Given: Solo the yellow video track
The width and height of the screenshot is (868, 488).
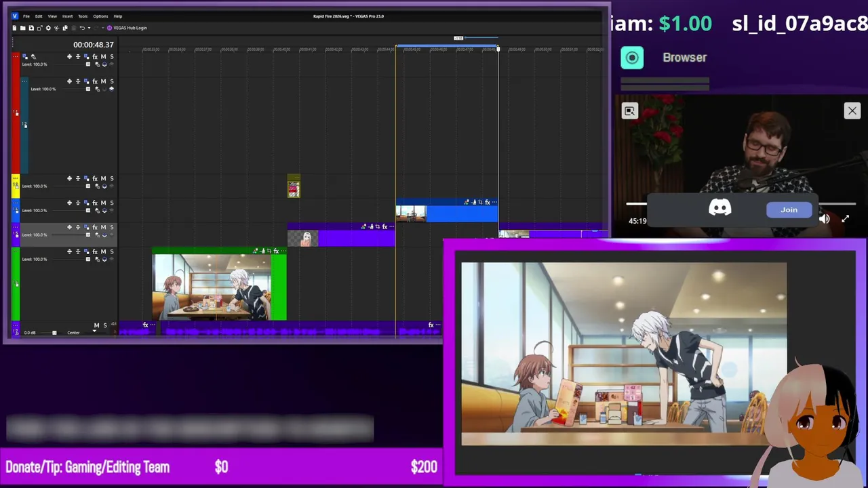Looking at the screenshot, I should click(112, 178).
